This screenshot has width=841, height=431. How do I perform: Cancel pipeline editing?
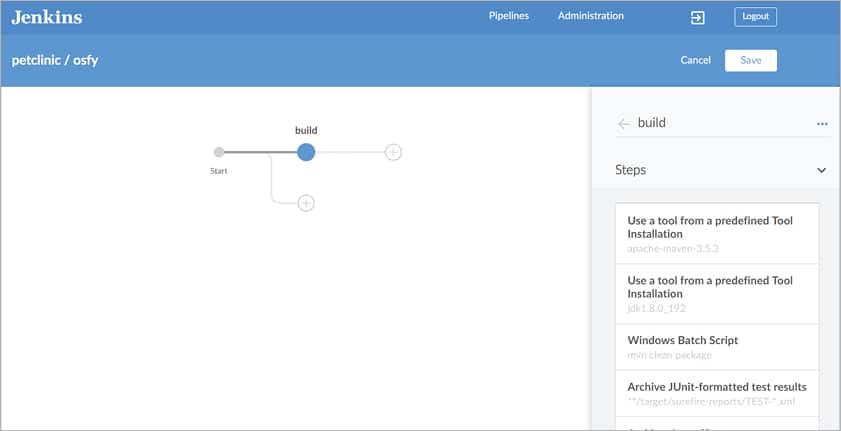coord(695,60)
